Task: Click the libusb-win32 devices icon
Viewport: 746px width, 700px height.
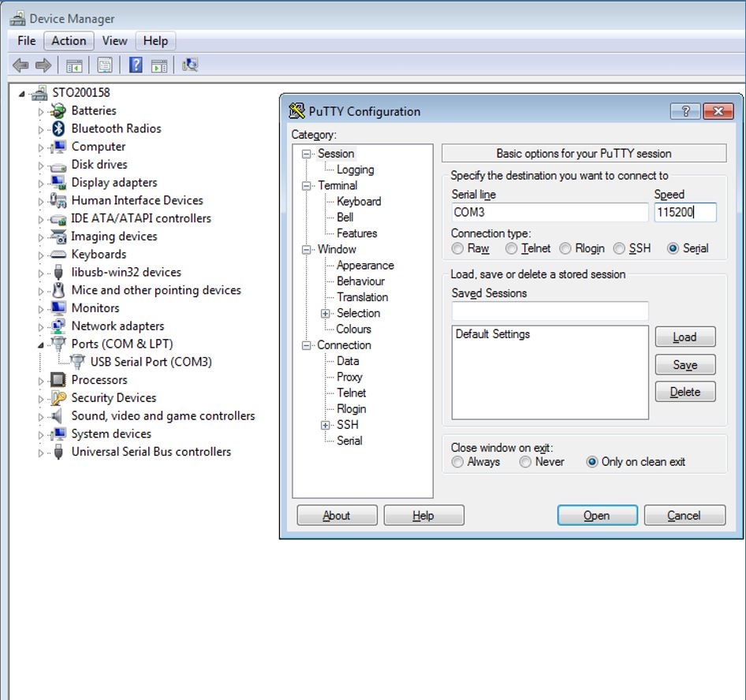Action: (58, 272)
